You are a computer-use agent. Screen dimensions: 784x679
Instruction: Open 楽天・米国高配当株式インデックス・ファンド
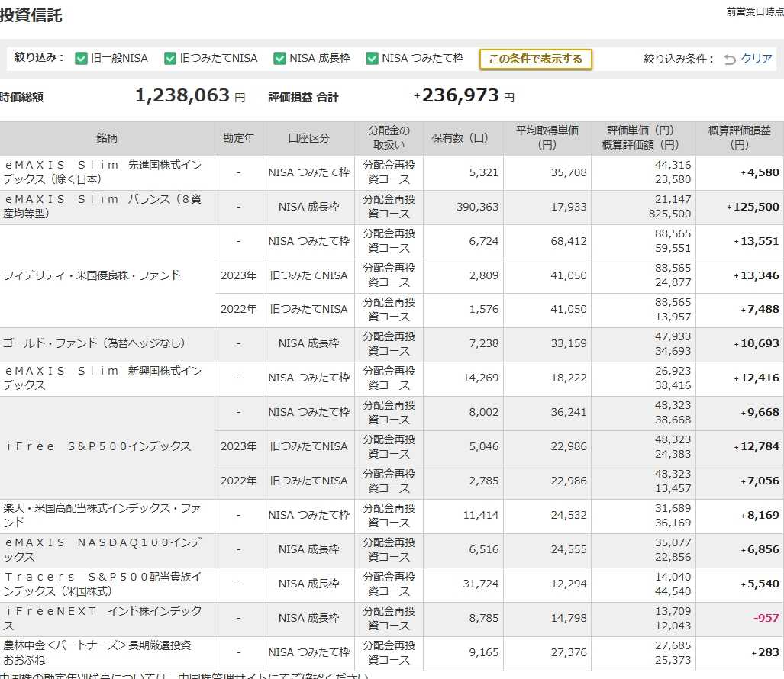tap(102, 515)
